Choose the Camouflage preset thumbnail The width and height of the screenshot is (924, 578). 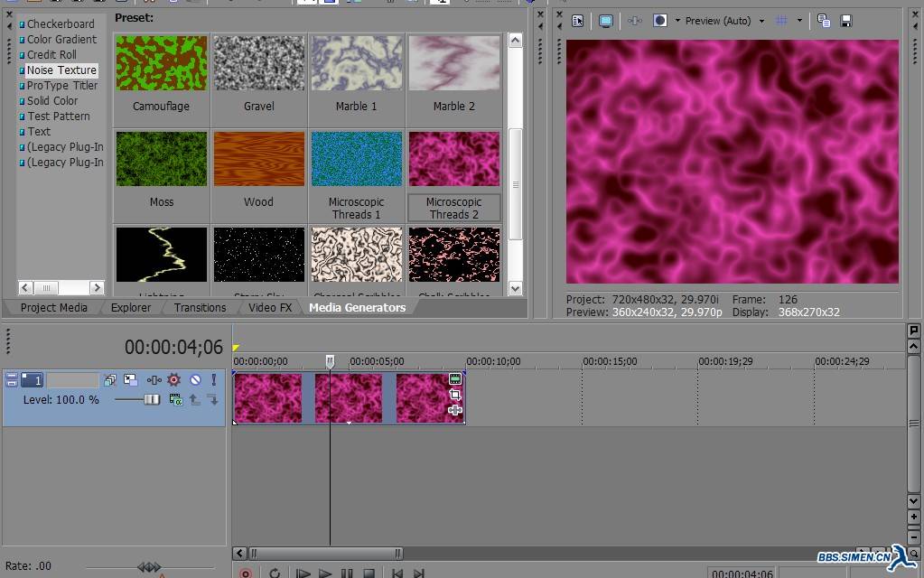(162, 63)
